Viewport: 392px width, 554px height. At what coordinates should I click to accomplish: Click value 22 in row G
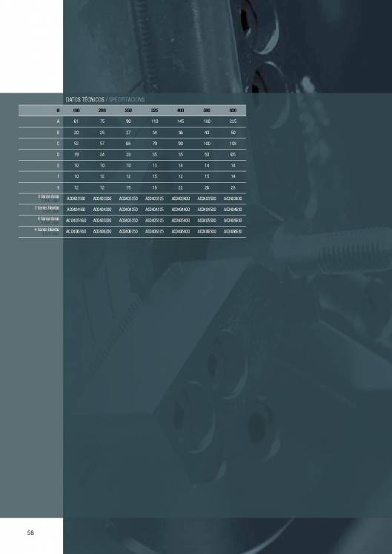pyautogui.click(x=181, y=187)
